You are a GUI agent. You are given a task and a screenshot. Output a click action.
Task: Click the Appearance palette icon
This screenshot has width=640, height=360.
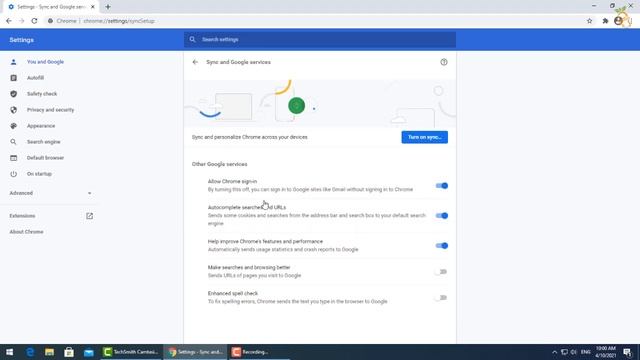tap(13, 126)
